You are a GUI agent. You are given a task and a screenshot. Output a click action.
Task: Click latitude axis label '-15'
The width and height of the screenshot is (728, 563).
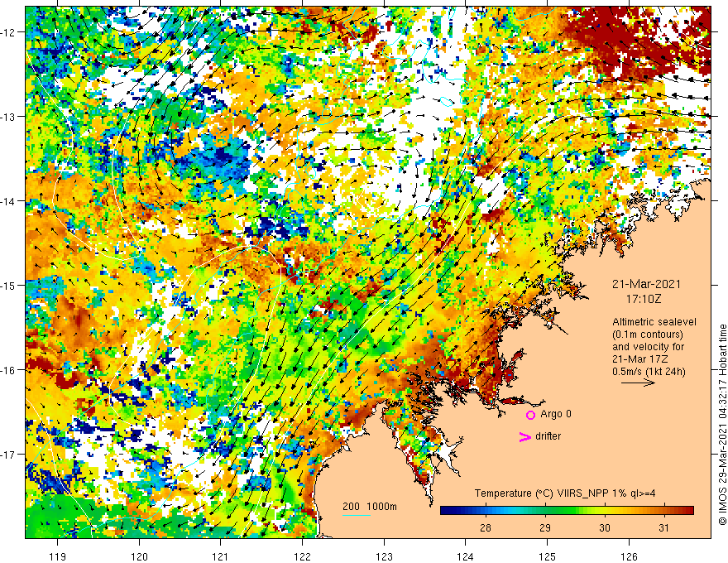point(8,285)
